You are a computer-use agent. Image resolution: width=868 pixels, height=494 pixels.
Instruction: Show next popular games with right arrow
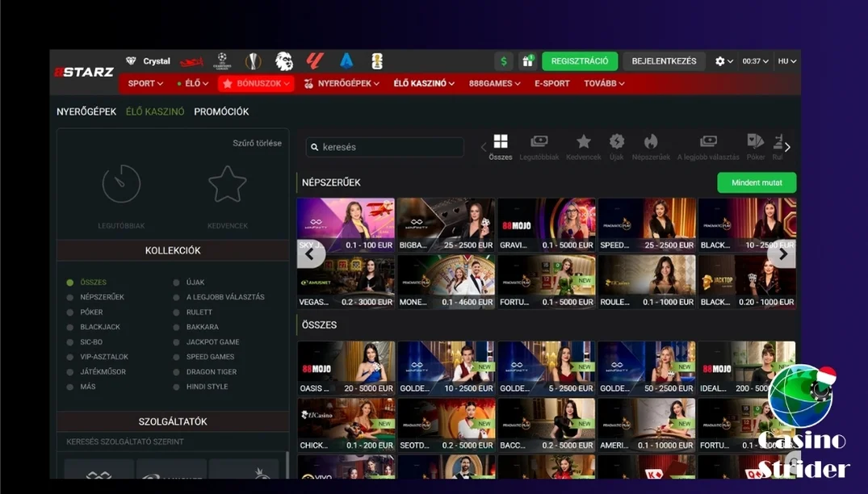(x=782, y=254)
